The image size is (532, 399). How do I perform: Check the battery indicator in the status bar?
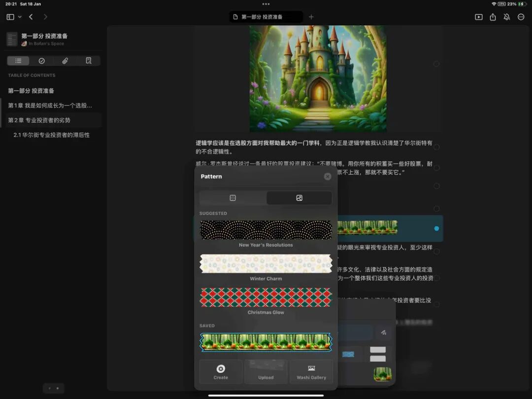click(x=523, y=4)
